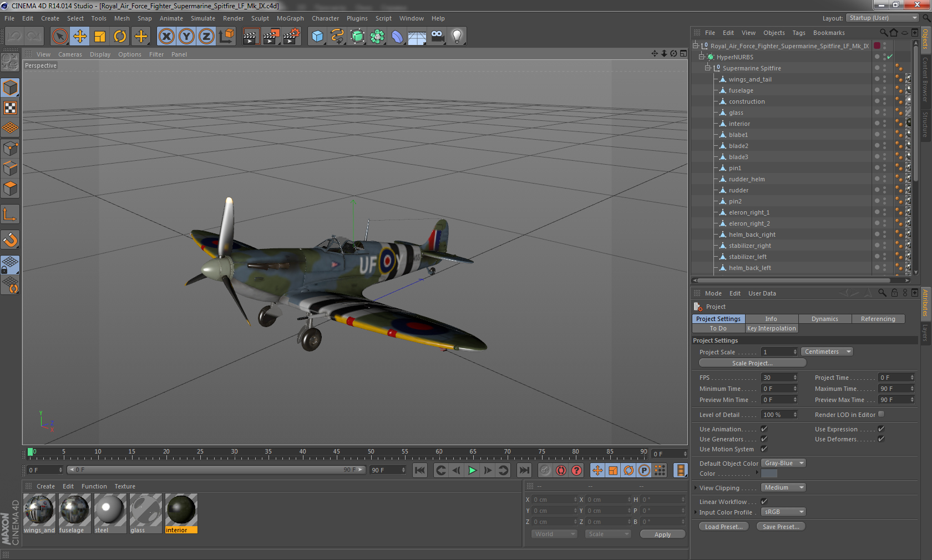Image resolution: width=932 pixels, height=560 pixels.
Task: Click frame 45 on timeline ruler
Action: coord(303,453)
